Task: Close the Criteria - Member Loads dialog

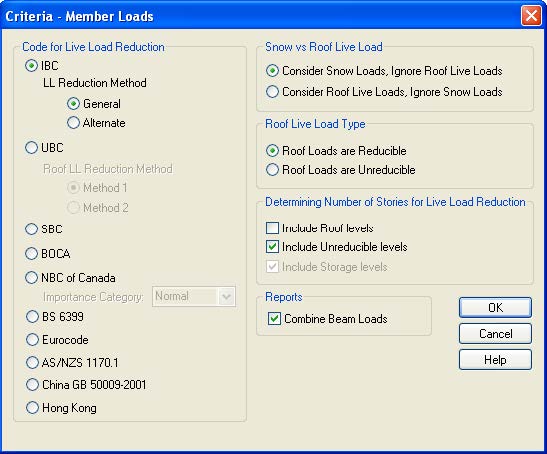Action: click(531, 16)
